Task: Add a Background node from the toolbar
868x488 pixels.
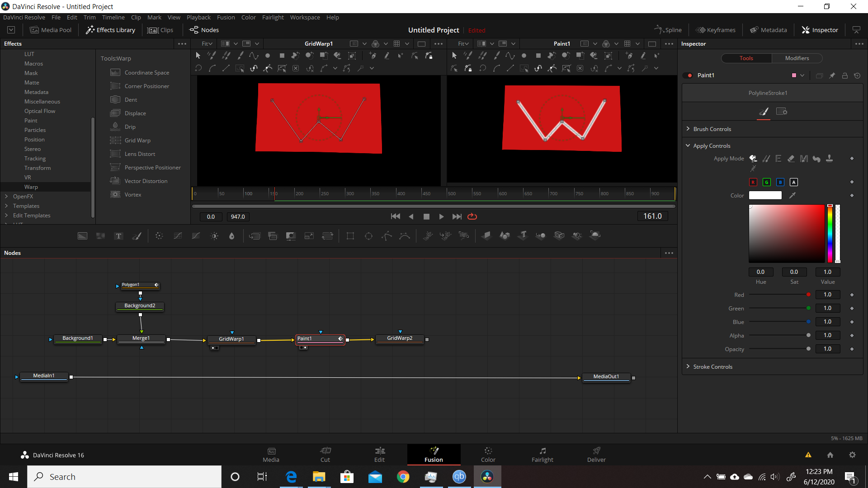Action: [x=82, y=236]
